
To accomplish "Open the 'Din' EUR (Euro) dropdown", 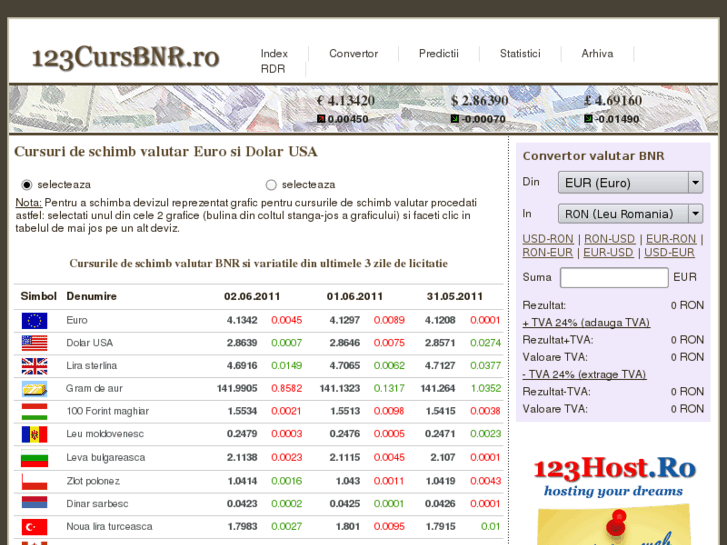I will point(631,183).
